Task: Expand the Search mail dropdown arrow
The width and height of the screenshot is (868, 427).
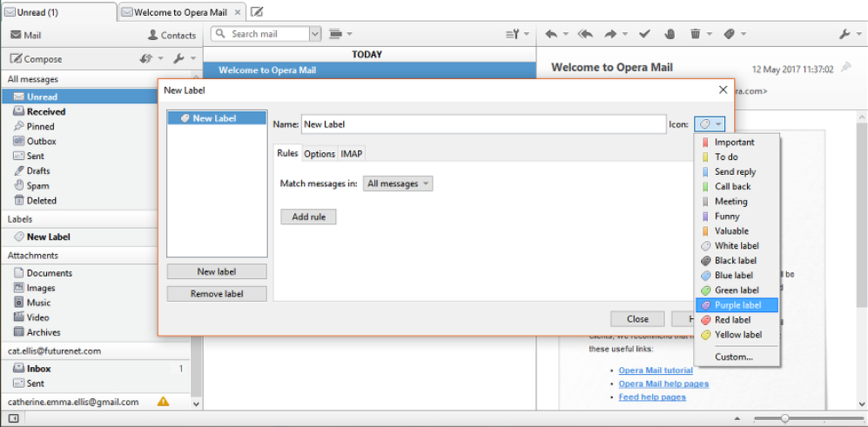Action: tap(315, 34)
